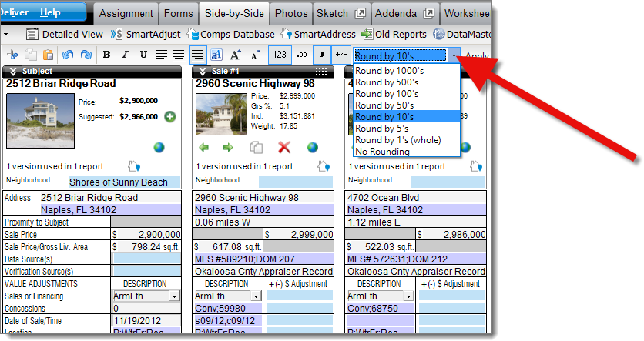Click the globe icon under Subject
Viewport: 644px width, 341px height.
tap(159, 147)
